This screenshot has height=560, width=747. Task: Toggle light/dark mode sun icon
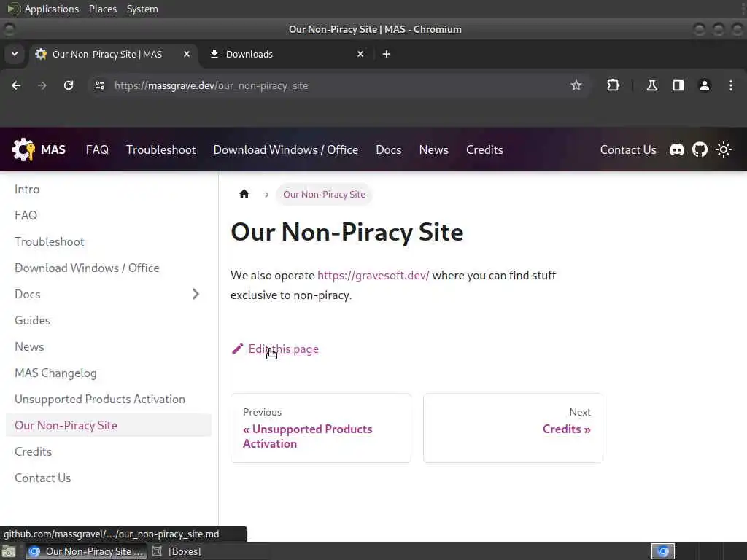(x=724, y=150)
